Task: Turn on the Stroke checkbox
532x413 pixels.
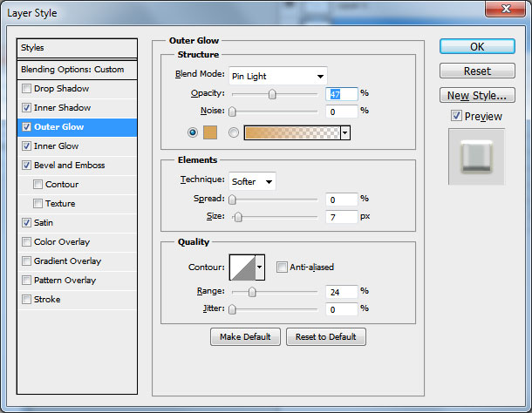Action: coord(26,300)
